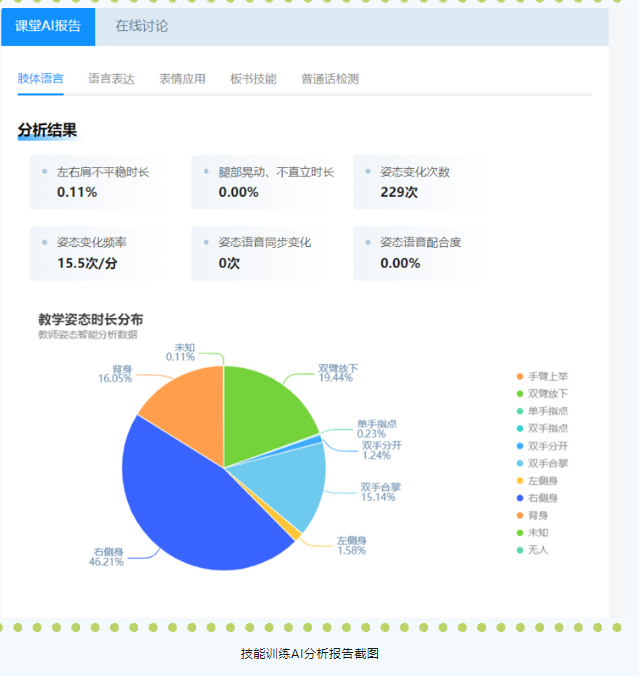Click the 左侧身 legend marker

[520, 481]
